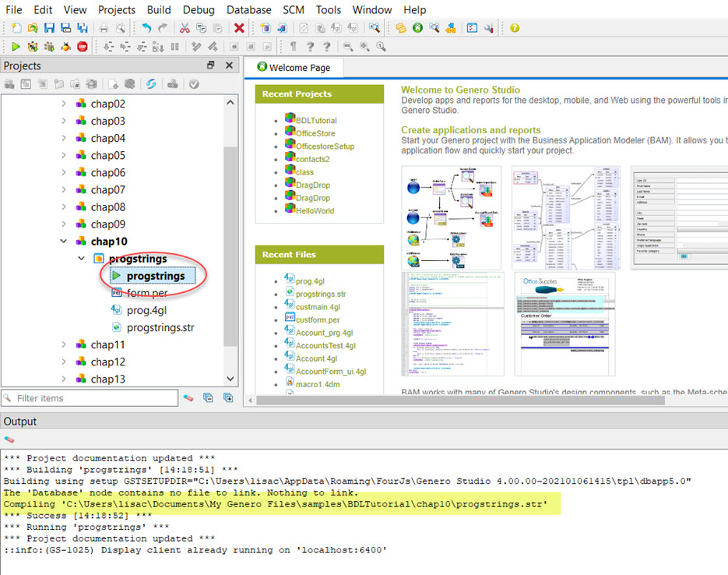Screen dimensions: 728x575
Task: Close the Projects panel
Action: tap(229, 65)
